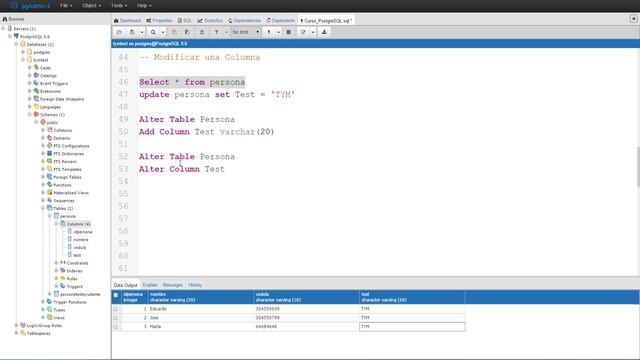Screen dimensions: 640x360
Task: Open the Explain results tab
Action: (x=150, y=285)
